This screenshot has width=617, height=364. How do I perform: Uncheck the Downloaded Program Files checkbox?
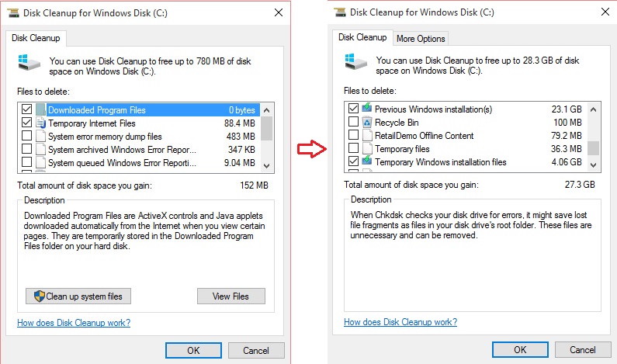tap(27, 110)
